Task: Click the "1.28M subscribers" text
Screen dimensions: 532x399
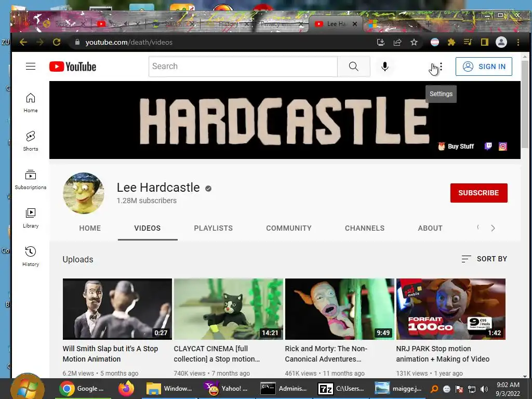Action: [147, 201]
